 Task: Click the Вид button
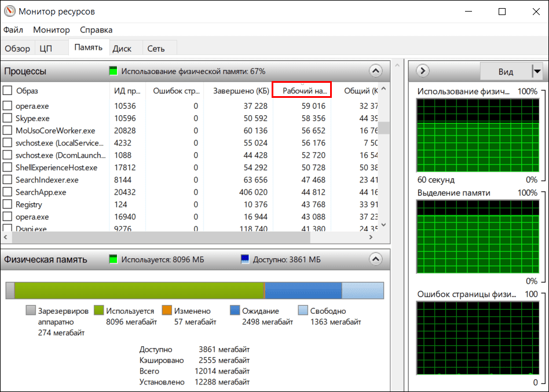[x=506, y=71]
